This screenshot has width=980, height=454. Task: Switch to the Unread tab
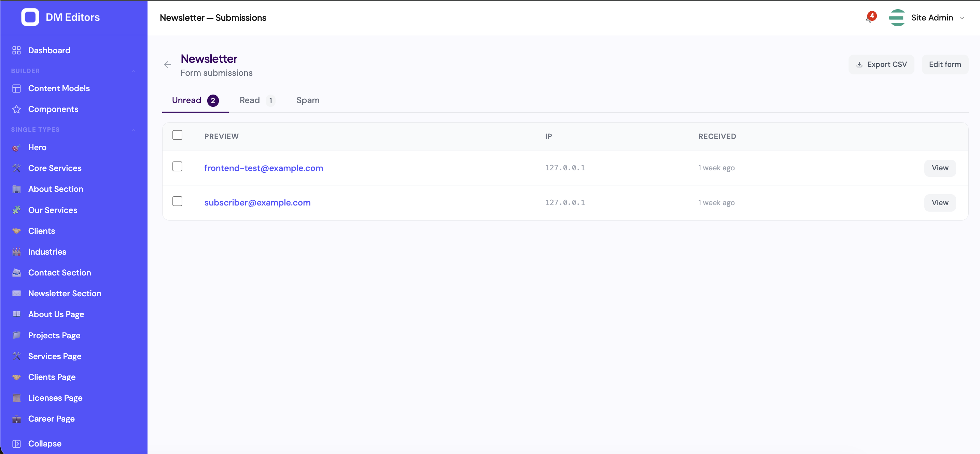pyautogui.click(x=195, y=100)
